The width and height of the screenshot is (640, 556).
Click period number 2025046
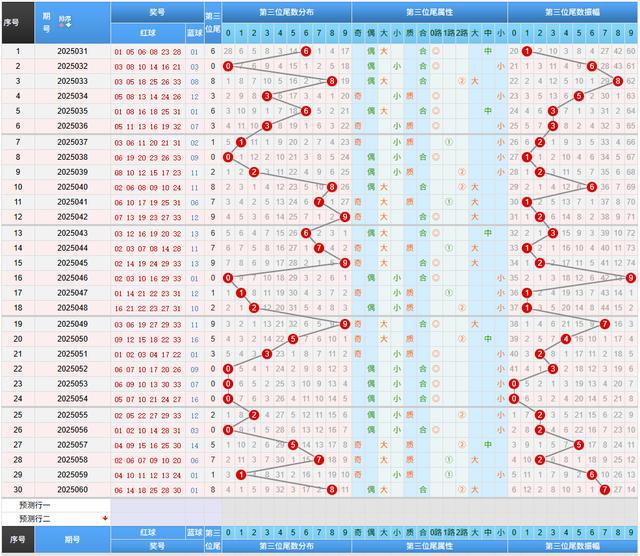(x=72, y=278)
